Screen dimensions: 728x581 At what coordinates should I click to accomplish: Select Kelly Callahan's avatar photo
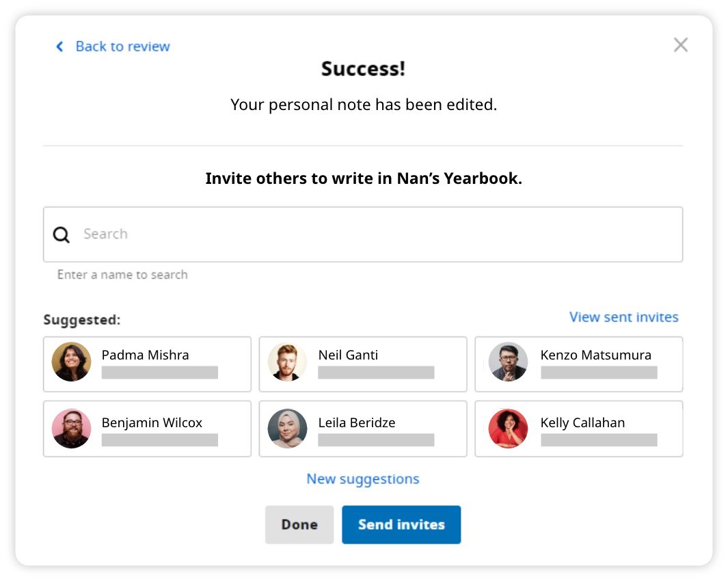pos(509,429)
